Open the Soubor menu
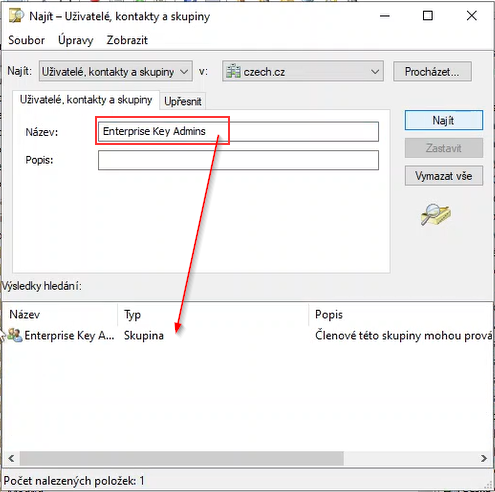 [26, 40]
